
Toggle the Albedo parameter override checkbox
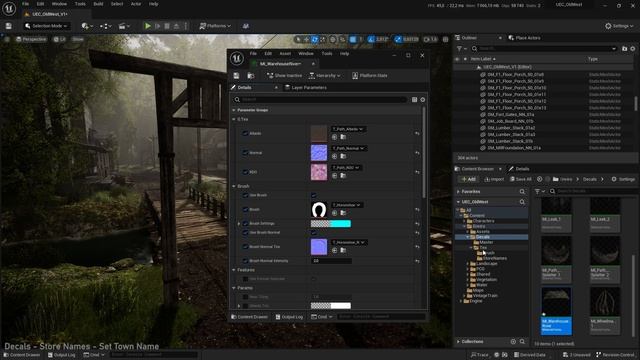pyautogui.click(x=245, y=133)
